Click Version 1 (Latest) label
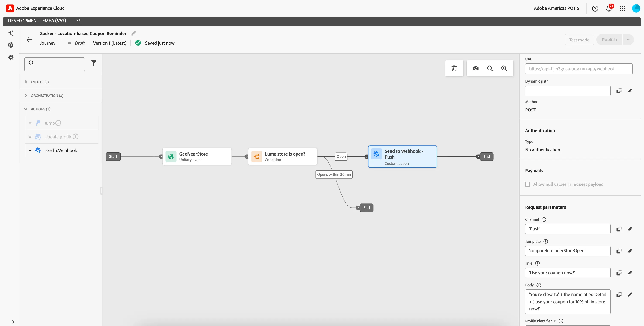The height and width of the screenshot is (326, 644). 109,43
